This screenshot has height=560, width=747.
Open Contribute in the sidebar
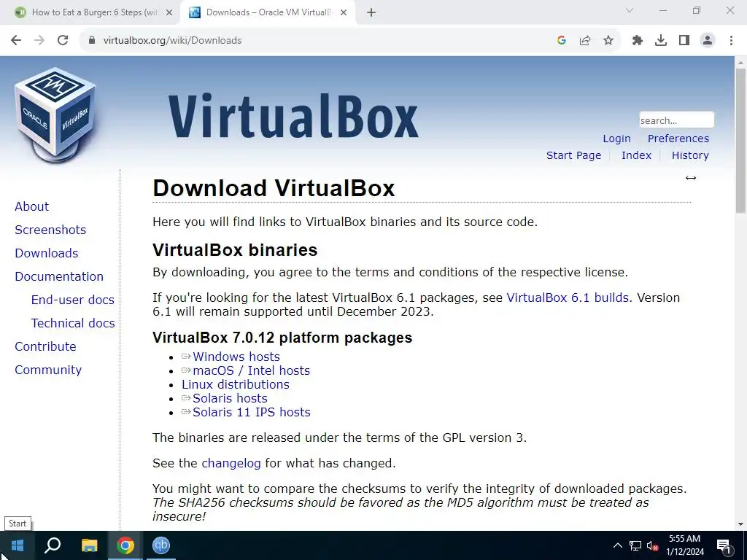pos(46,346)
